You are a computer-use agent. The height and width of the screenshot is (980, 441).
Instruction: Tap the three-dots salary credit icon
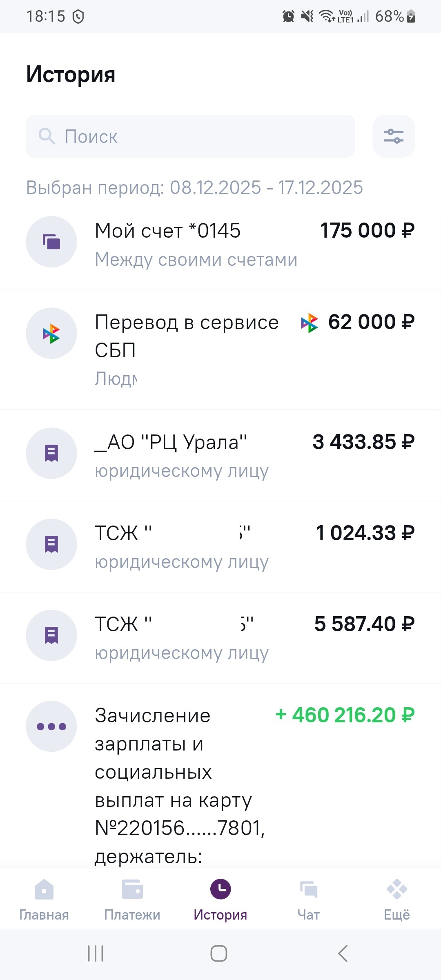click(x=51, y=726)
